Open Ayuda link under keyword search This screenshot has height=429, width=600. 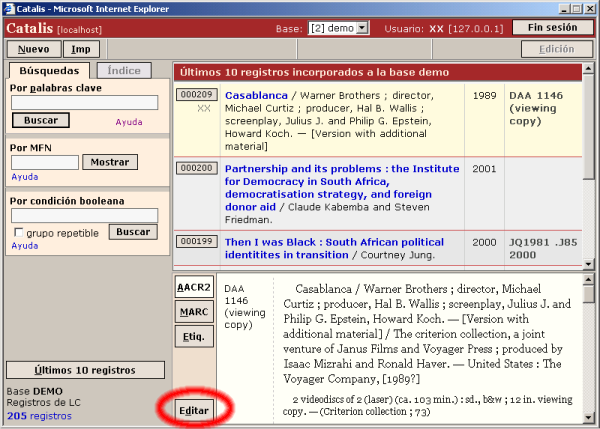coord(129,122)
